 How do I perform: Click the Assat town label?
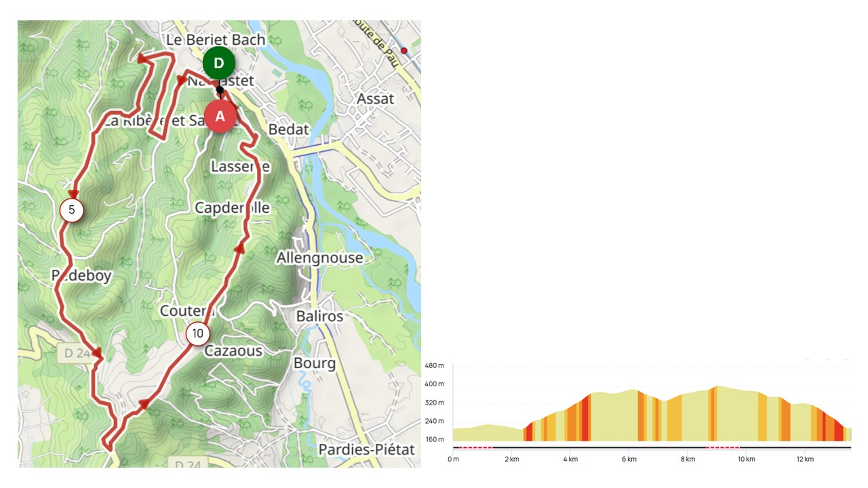[375, 99]
